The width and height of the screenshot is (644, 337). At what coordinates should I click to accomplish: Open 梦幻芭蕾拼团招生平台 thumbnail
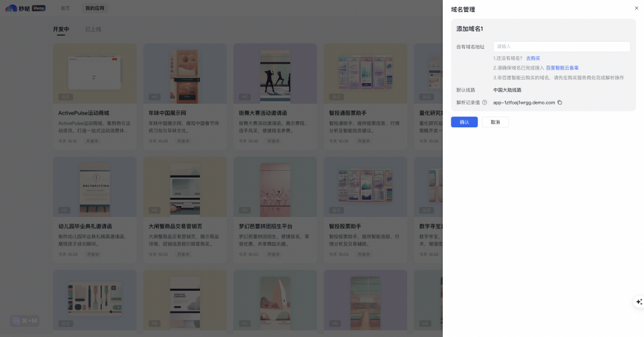pos(275,186)
